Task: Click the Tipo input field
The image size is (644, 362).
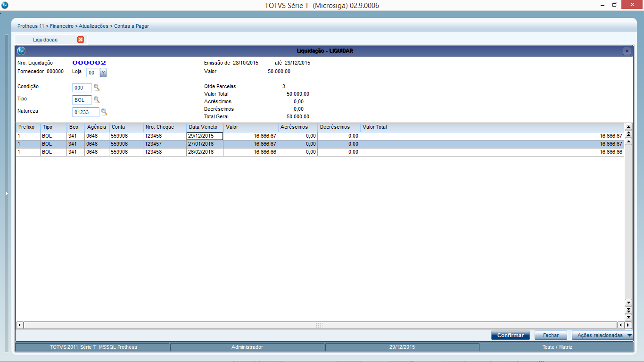Action: [82, 100]
